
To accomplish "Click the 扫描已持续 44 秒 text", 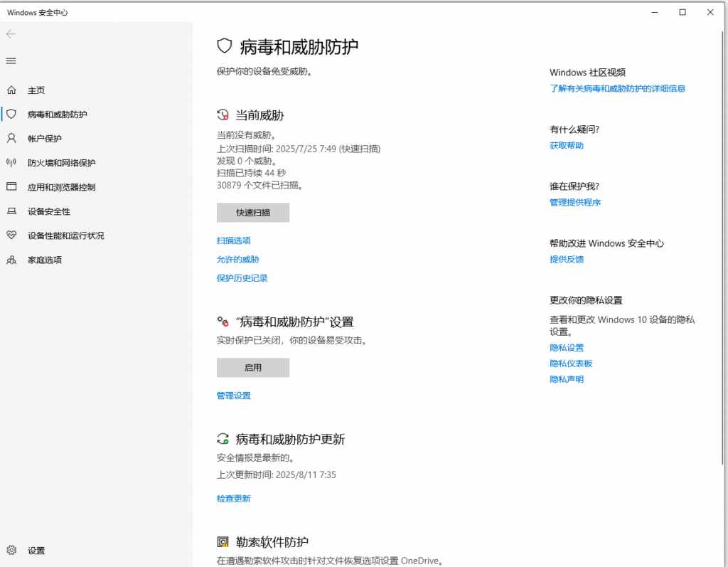I will click(x=251, y=173).
